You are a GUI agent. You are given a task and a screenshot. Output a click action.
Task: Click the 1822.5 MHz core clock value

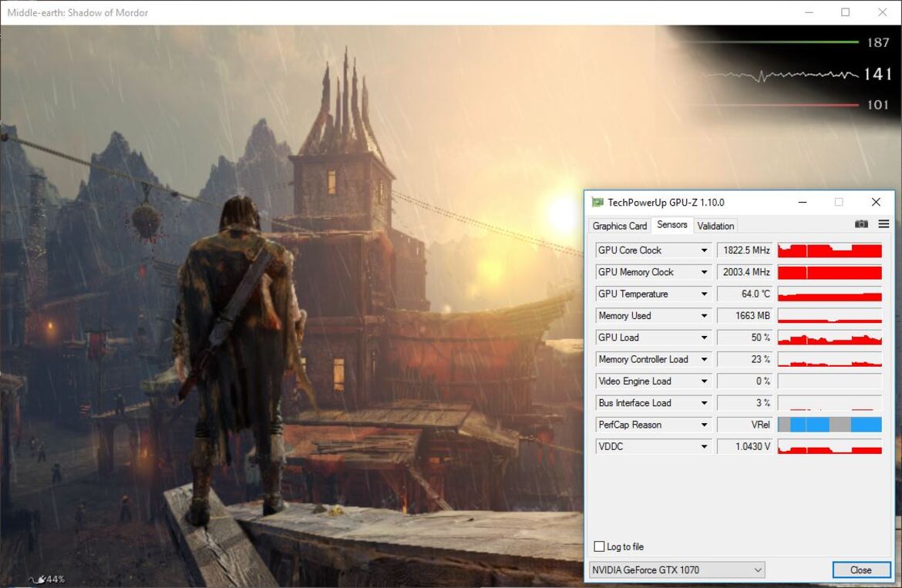[x=745, y=250]
